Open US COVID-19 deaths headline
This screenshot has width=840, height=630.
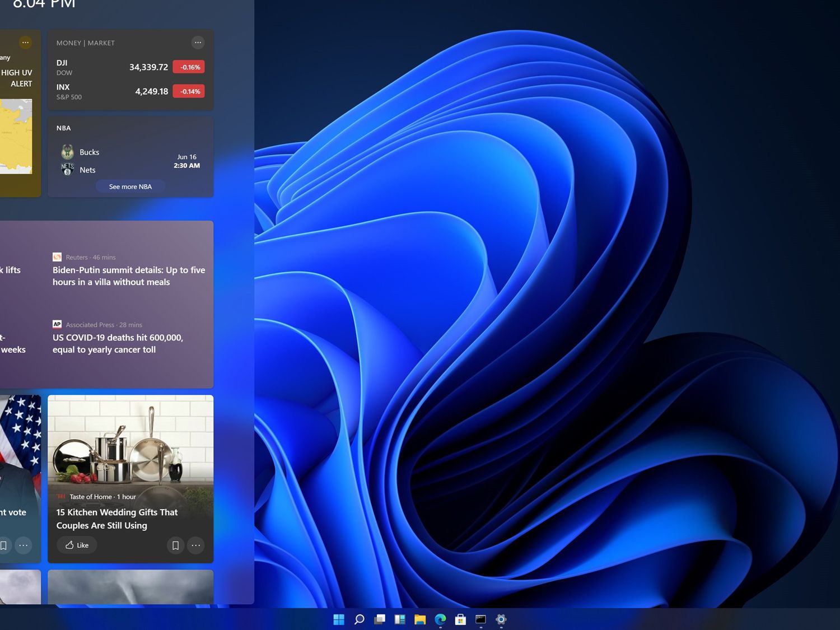pyautogui.click(x=118, y=343)
